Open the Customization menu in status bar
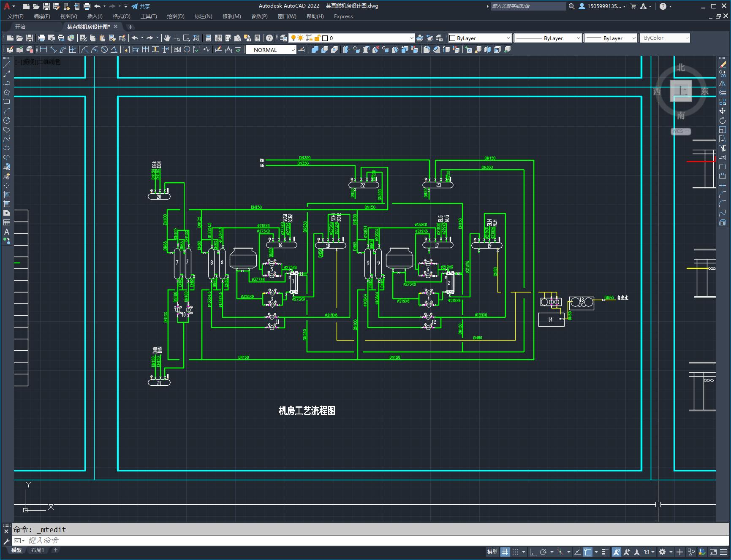Image resolution: width=731 pixels, height=560 pixels. (724, 552)
